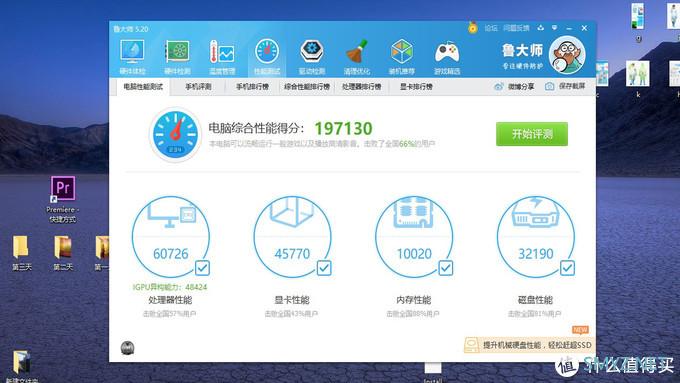Click the overall score 197130

tap(343, 128)
